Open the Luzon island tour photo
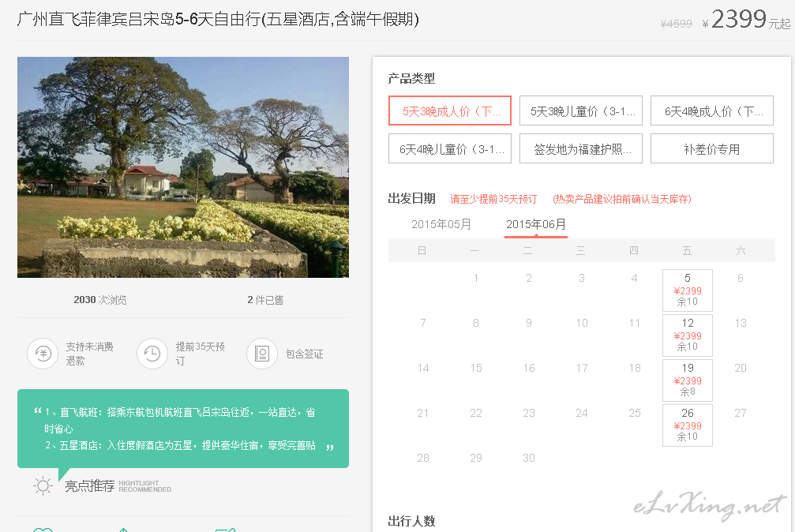This screenshot has width=795, height=532. [183, 167]
